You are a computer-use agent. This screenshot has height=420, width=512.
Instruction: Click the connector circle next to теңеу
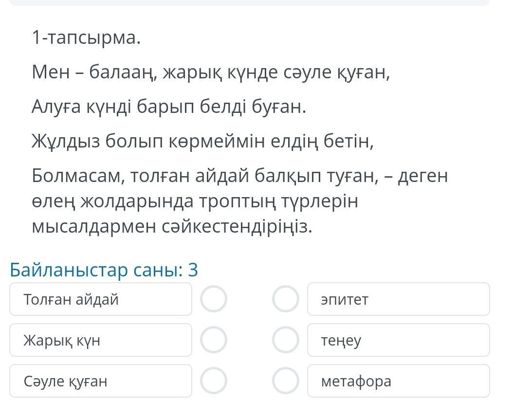coord(285,340)
